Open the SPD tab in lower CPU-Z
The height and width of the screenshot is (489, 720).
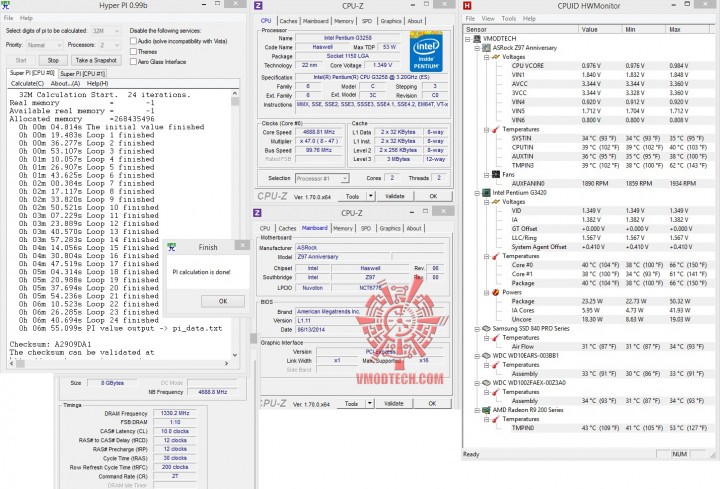(366, 228)
